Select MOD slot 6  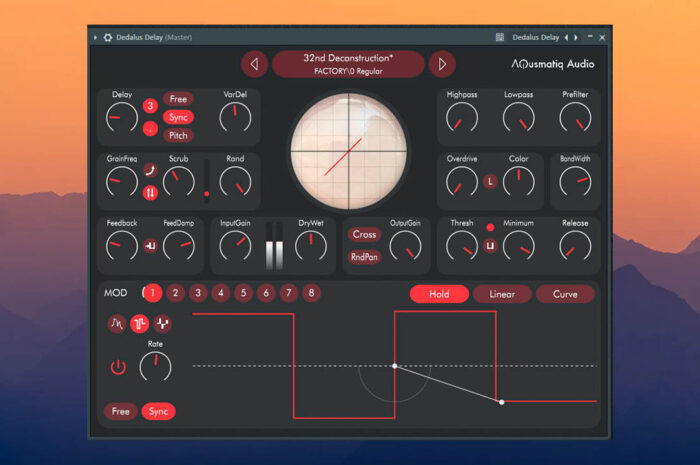[266, 293]
